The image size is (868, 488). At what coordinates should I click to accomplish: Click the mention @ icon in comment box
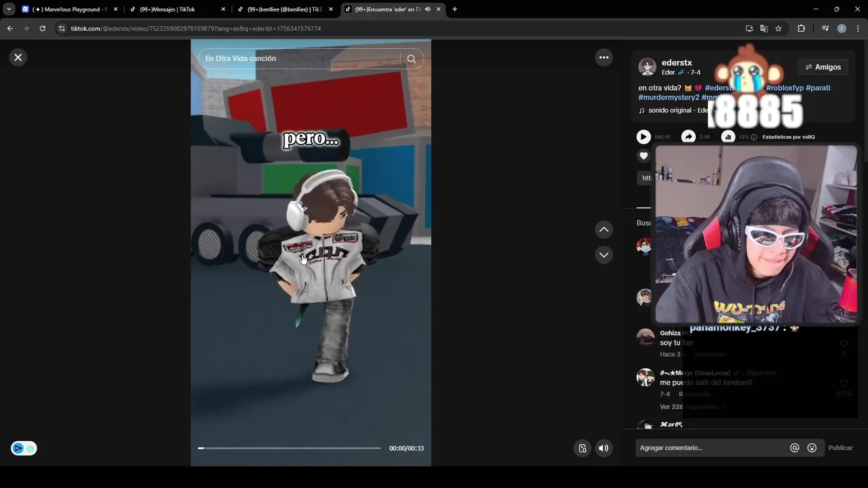click(795, 448)
